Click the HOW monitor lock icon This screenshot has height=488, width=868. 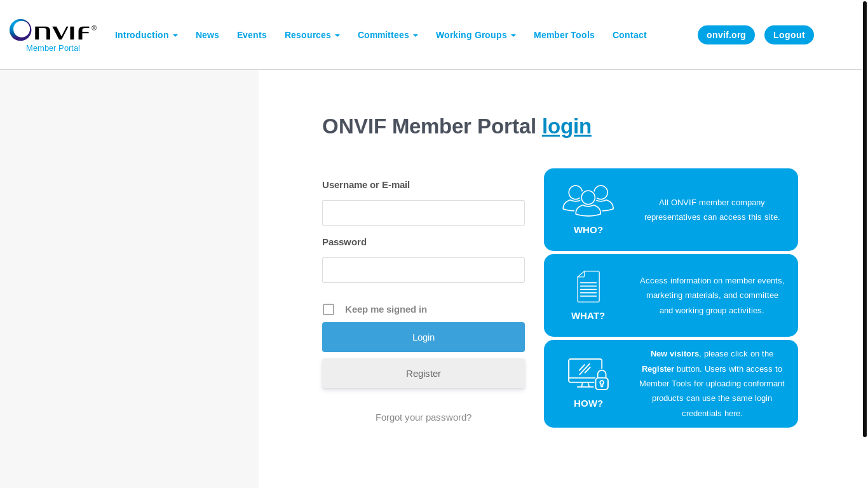pyautogui.click(x=588, y=374)
